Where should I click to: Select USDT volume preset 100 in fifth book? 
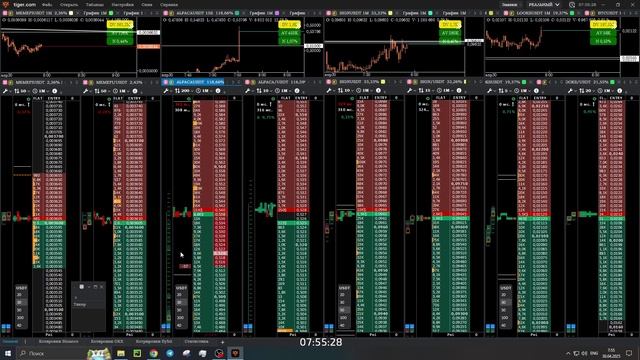click(x=343, y=318)
